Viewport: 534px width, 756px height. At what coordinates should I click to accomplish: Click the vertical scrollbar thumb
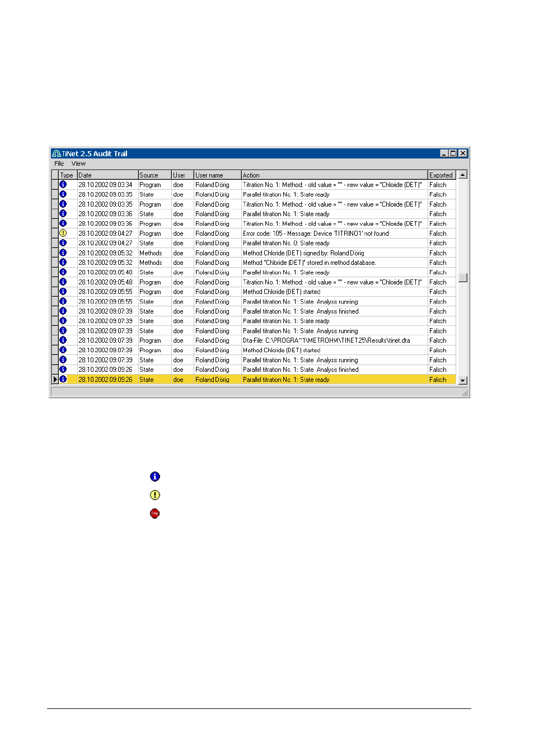click(463, 278)
